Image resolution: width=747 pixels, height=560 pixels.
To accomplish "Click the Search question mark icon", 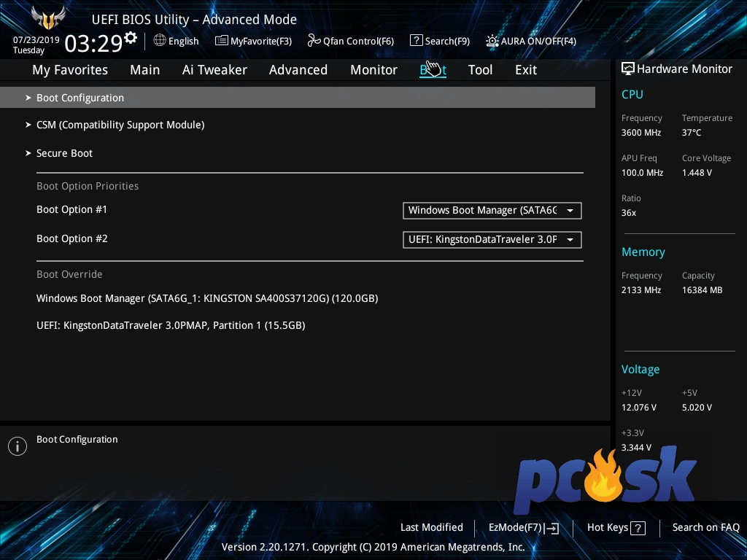I will tap(416, 41).
